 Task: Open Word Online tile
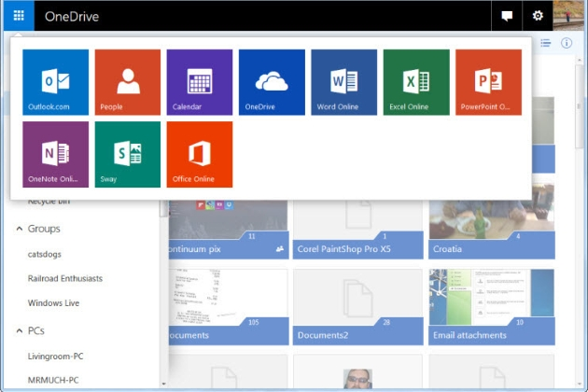[343, 82]
